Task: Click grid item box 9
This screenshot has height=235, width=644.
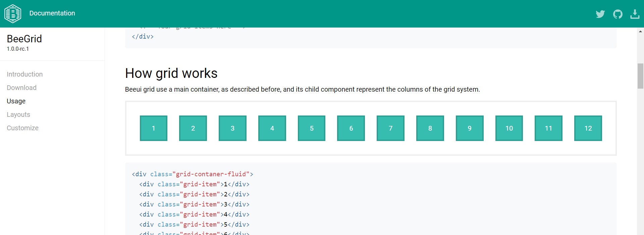Action: click(470, 128)
